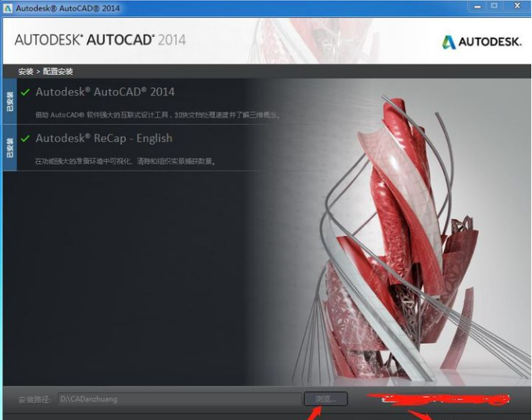532x420 pixels.
Task: Click the 安装路径 label
Action: 35,399
